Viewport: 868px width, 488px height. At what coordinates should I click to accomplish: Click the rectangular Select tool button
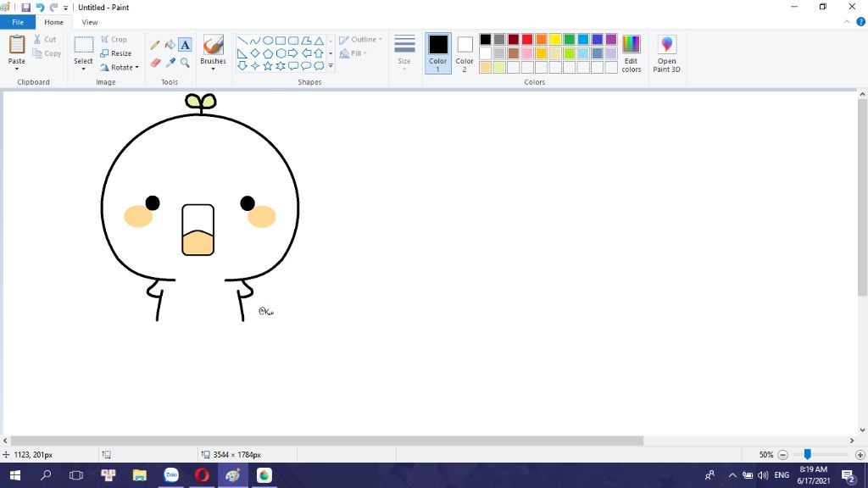coord(84,46)
